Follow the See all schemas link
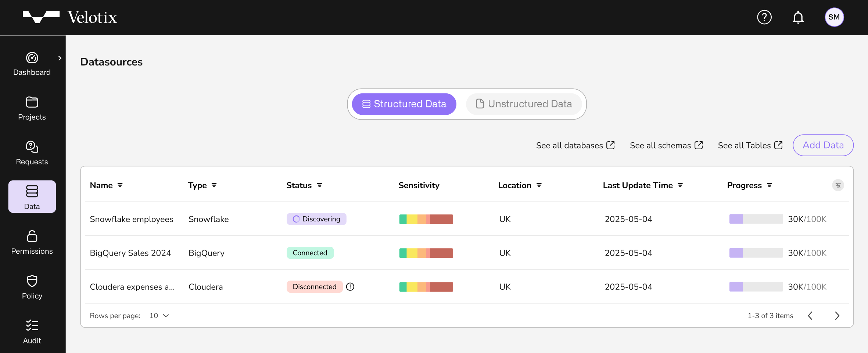The height and width of the screenshot is (353, 868). 666,146
